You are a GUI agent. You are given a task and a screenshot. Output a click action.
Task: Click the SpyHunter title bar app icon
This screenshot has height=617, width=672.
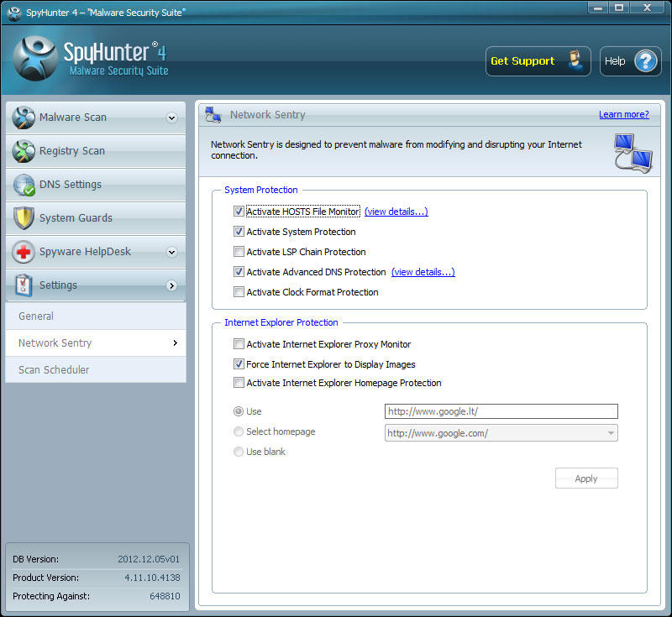(x=14, y=13)
